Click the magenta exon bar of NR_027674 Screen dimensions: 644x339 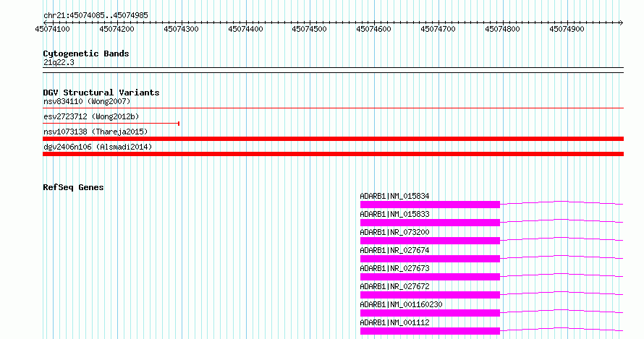coord(430,259)
